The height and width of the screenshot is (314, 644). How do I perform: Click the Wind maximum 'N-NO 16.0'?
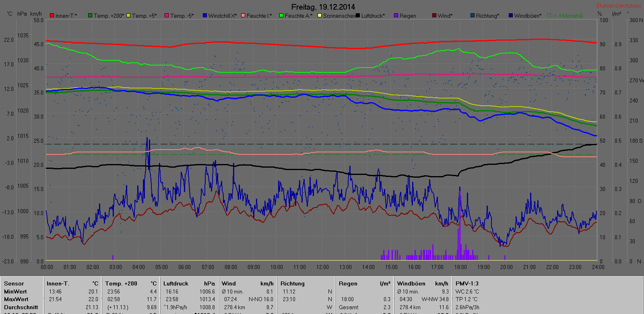pos(261,299)
